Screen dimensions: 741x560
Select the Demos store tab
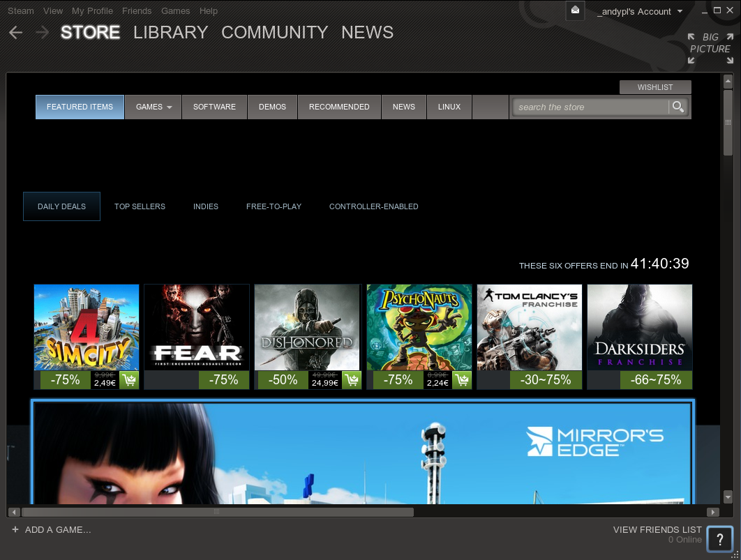272,107
